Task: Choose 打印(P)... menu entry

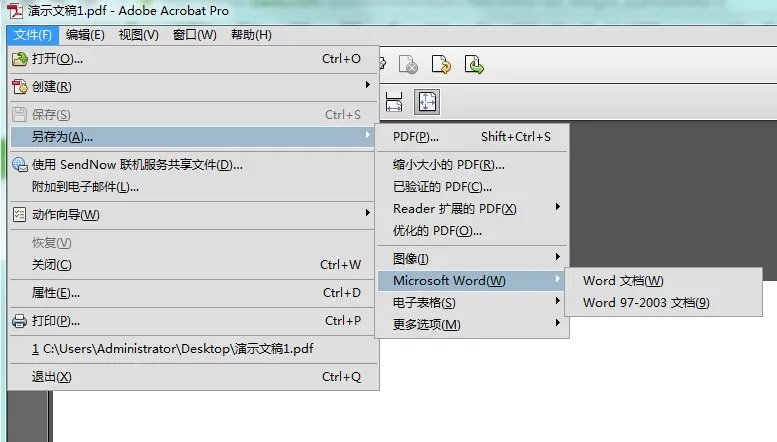Action: tap(194, 321)
